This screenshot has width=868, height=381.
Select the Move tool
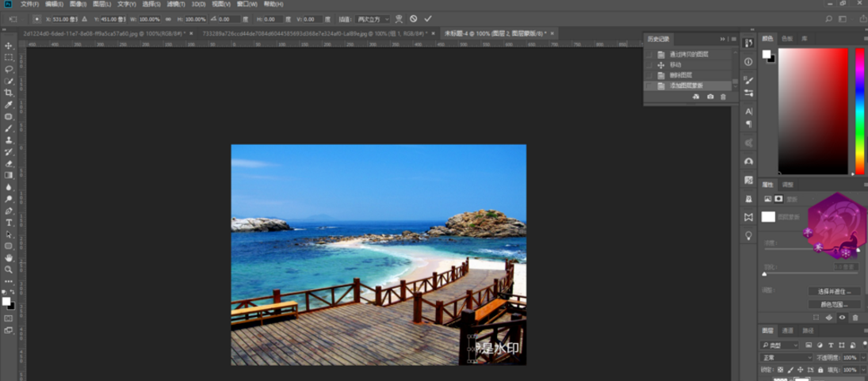[9, 46]
